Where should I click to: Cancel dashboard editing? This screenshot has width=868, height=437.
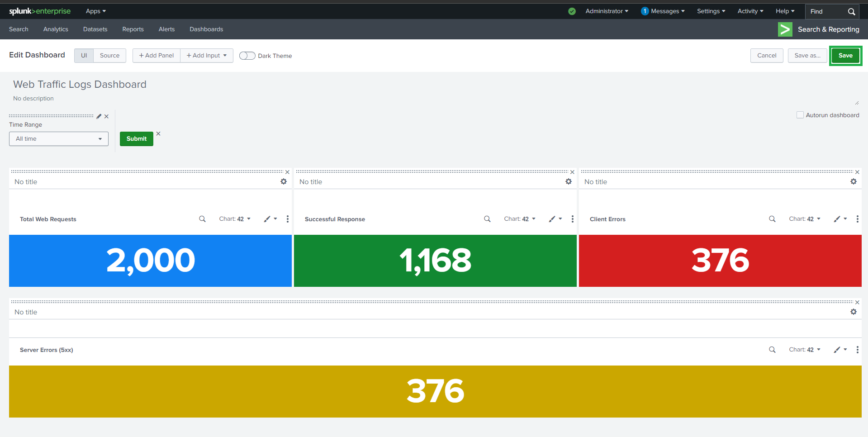pyautogui.click(x=767, y=56)
